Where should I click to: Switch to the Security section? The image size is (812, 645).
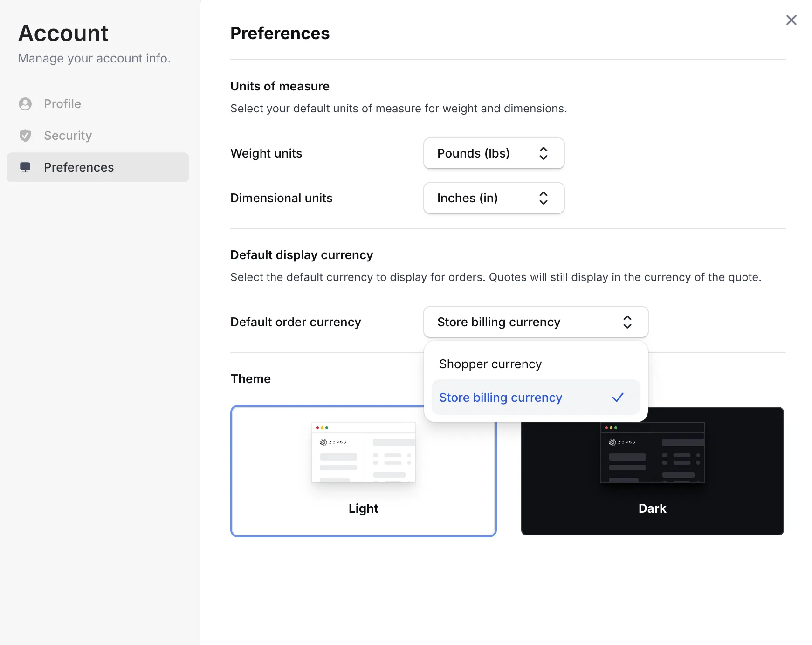tap(68, 135)
